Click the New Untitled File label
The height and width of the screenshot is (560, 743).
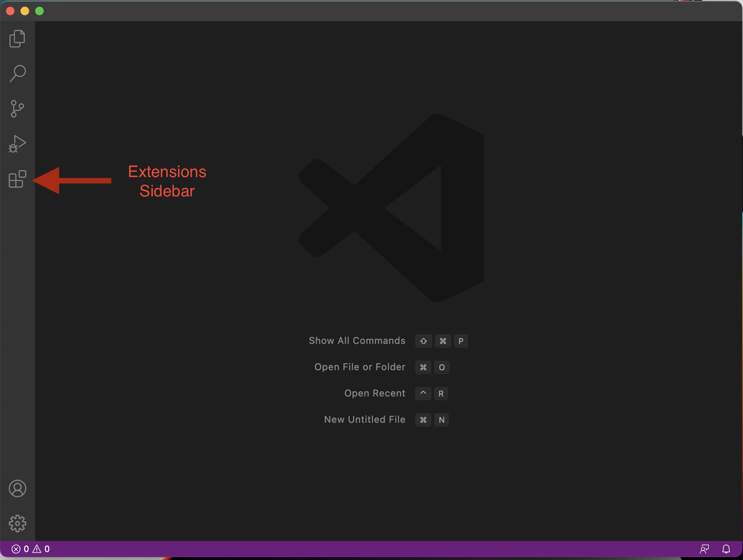pyautogui.click(x=365, y=419)
